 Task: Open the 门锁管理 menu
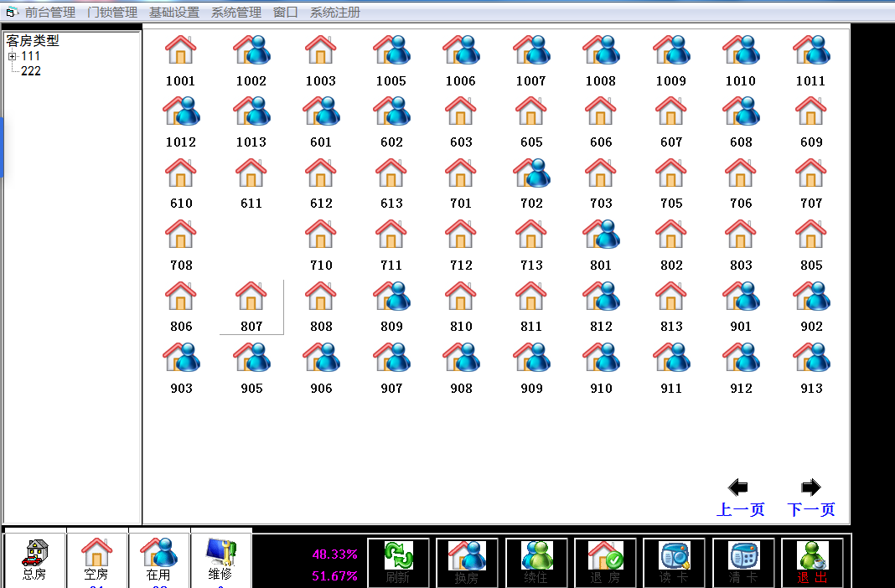112,12
